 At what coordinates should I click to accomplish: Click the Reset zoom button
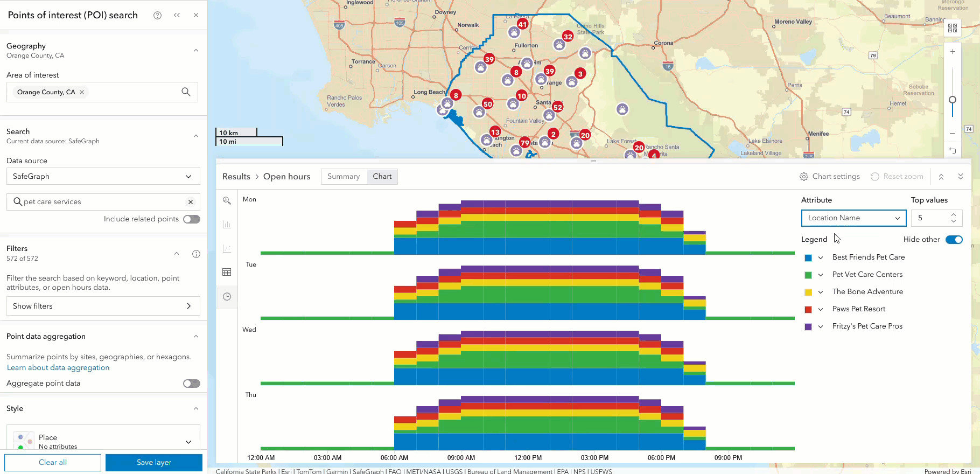click(897, 177)
